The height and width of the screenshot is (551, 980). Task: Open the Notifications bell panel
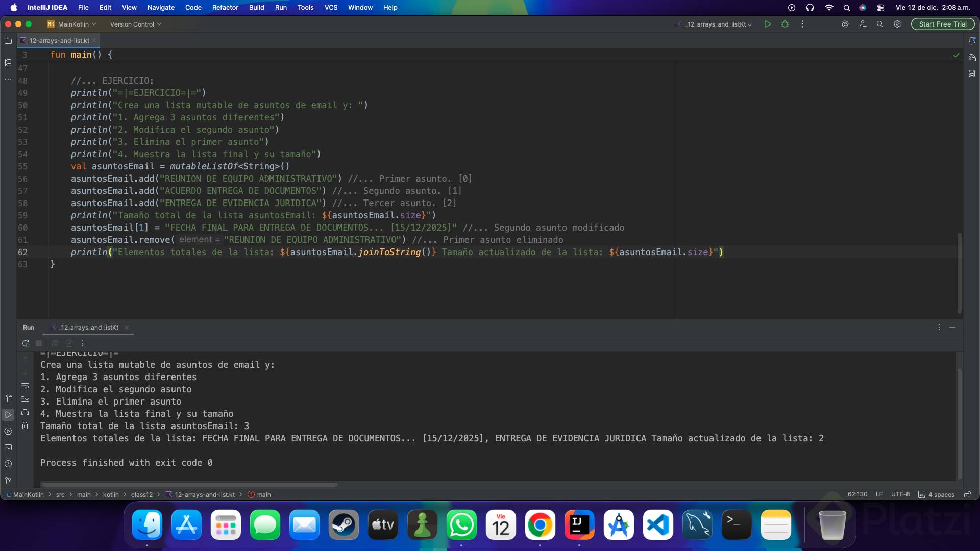pos(972,41)
